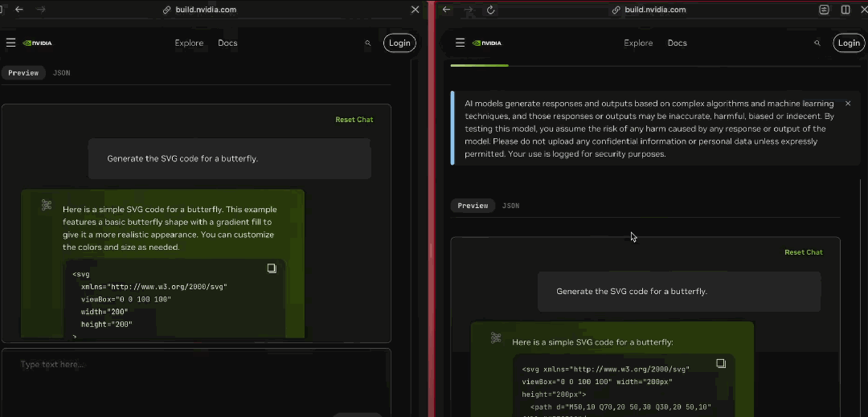Image resolution: width=868 pixels, height=417 pixels.
Task: Click the 'Type text here...' input in the left window
Action: (x=197, y=382)
